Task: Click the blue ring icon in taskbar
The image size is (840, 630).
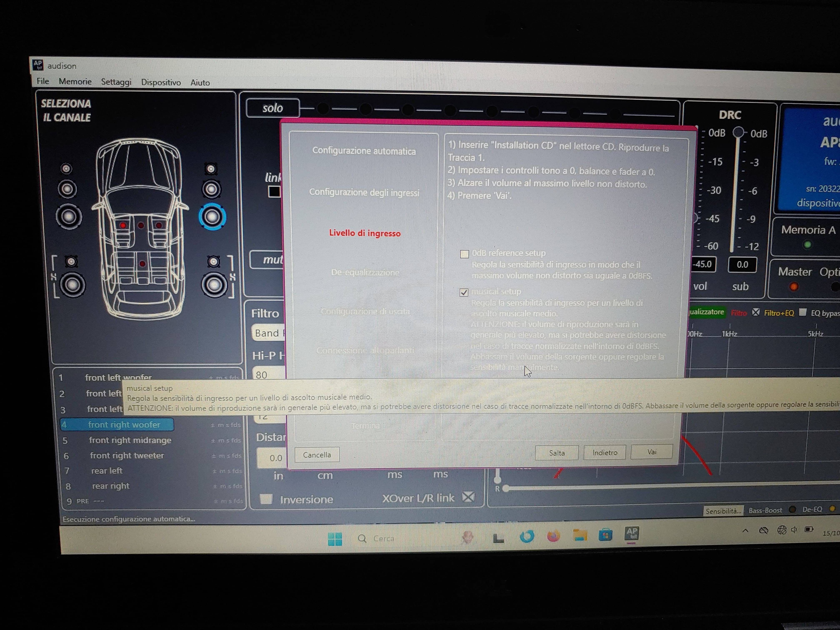Action: (527, 537)
